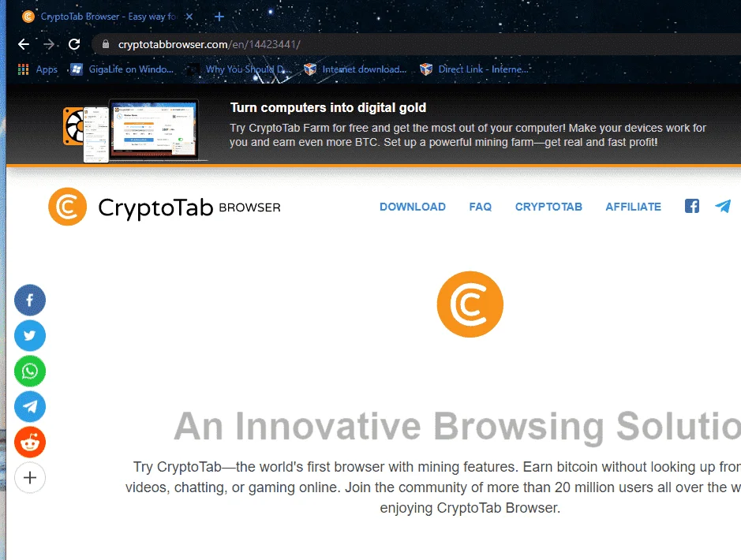Click the CryptoTab BROWSER wordmark
This screenshot has width=741, height=560.
tap(189, 207)
